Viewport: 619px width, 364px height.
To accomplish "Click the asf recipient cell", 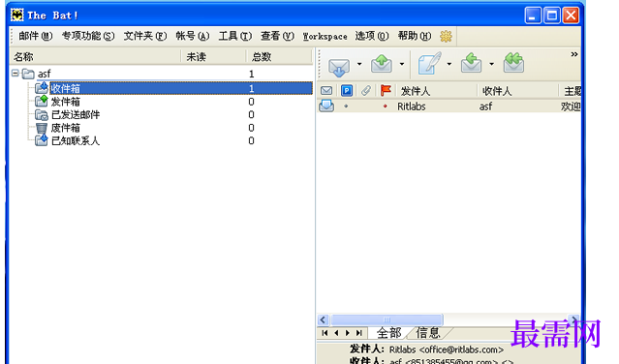I will [486, 106].
